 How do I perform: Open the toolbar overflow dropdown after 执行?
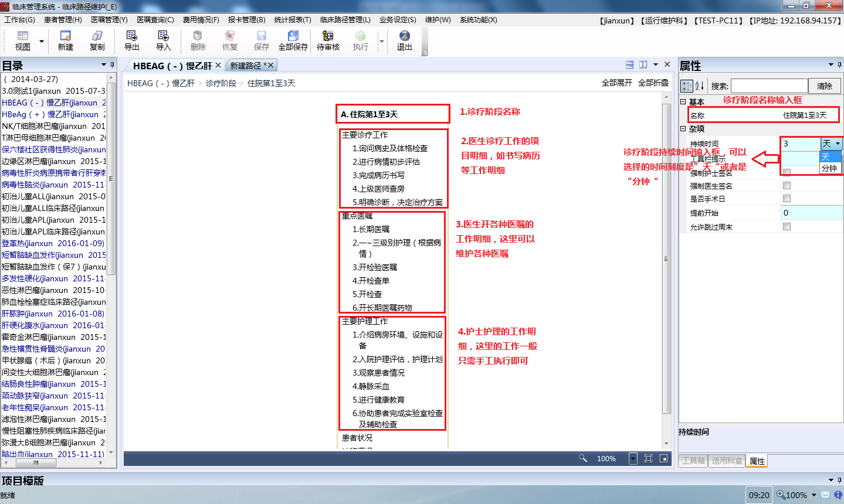[x=382, y=41]
